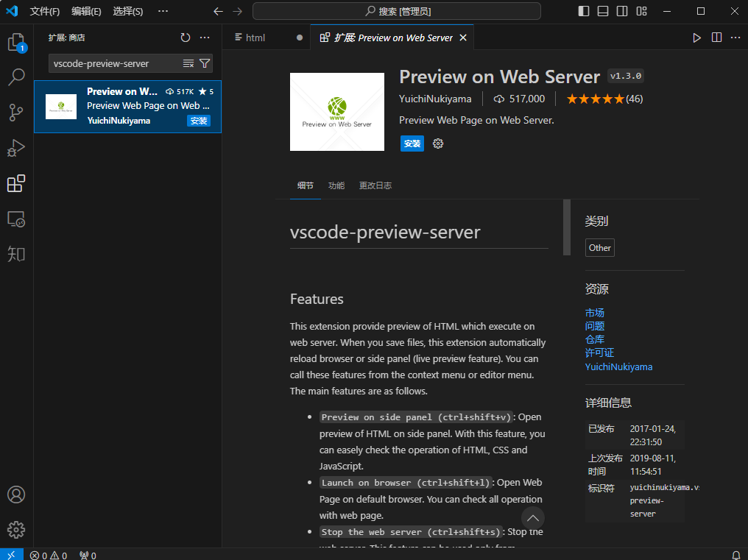Open the remote window status bar icon

pyautogui.click(x=12, y=555)
